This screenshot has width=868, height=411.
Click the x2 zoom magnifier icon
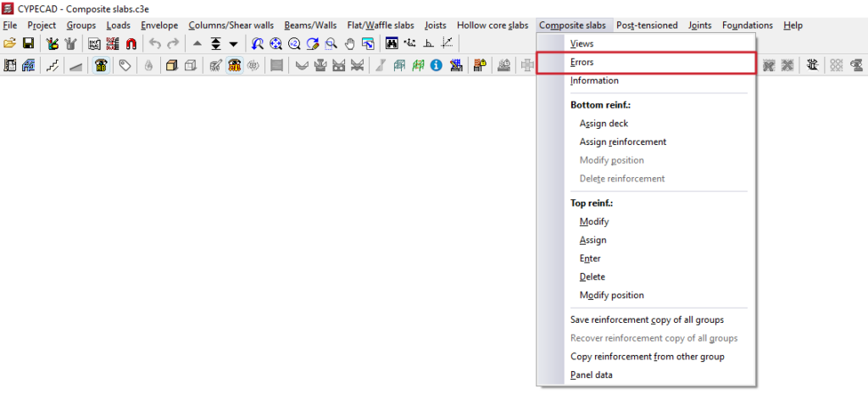(294, 43)
